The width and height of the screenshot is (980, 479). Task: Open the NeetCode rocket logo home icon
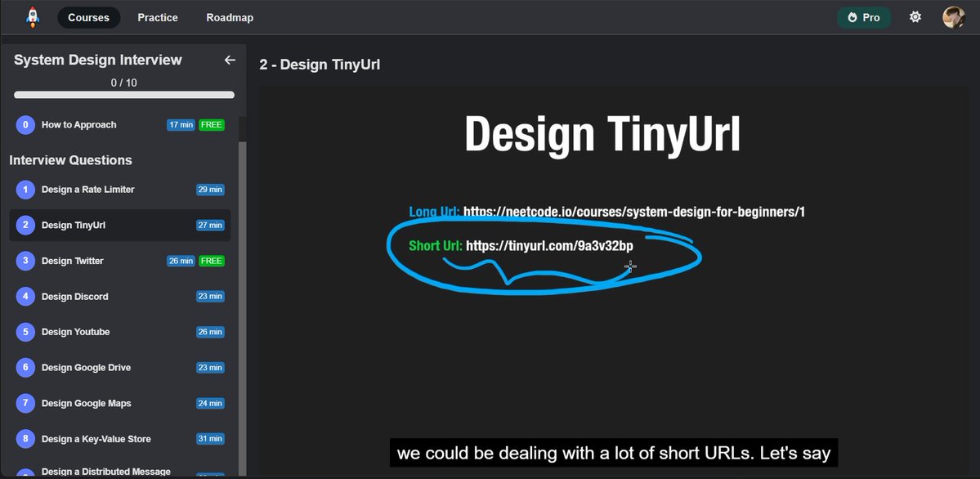point(33,16)
